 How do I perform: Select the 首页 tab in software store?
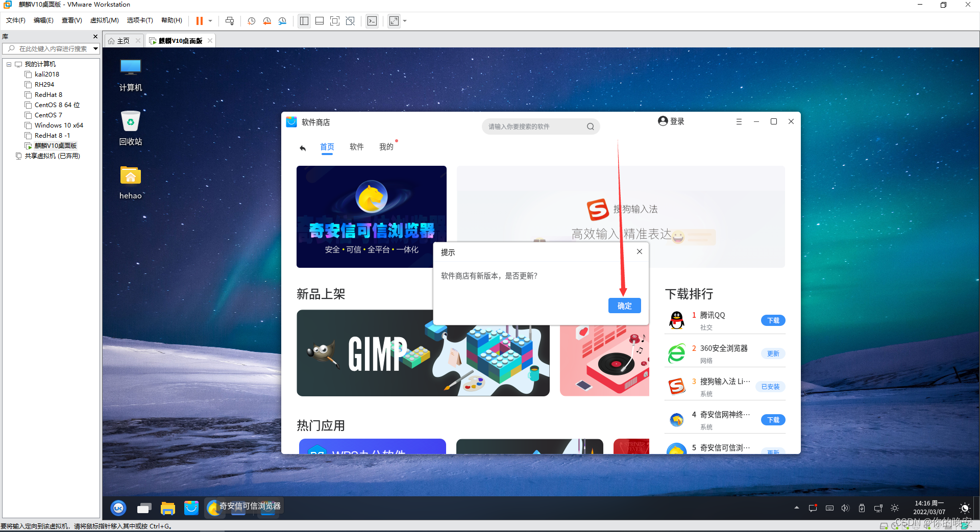[327, 147]
